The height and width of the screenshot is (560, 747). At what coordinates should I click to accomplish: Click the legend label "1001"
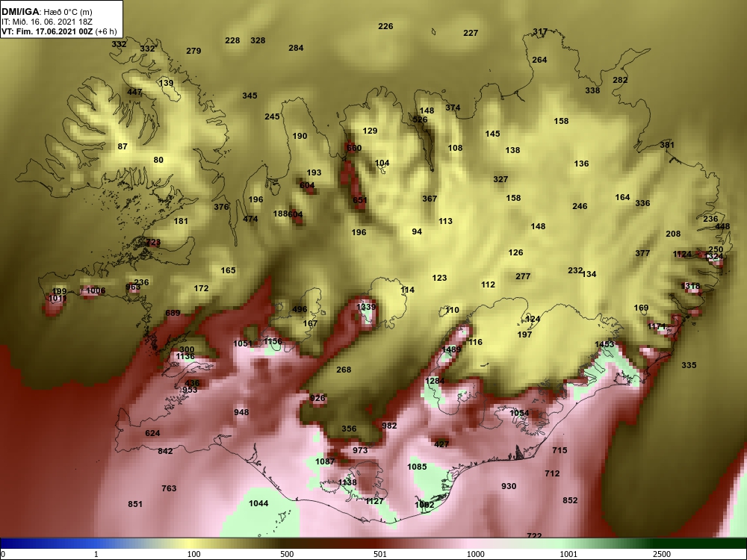tap(568, 554)
